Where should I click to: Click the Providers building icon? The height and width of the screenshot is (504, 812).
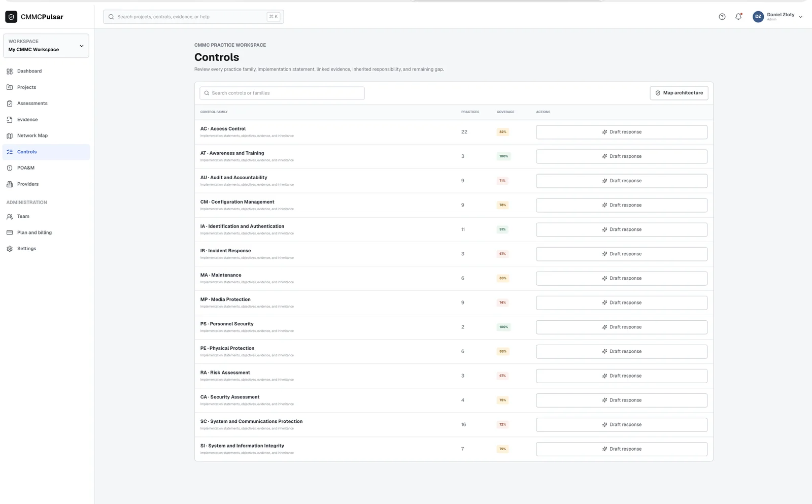click(10, 184)
